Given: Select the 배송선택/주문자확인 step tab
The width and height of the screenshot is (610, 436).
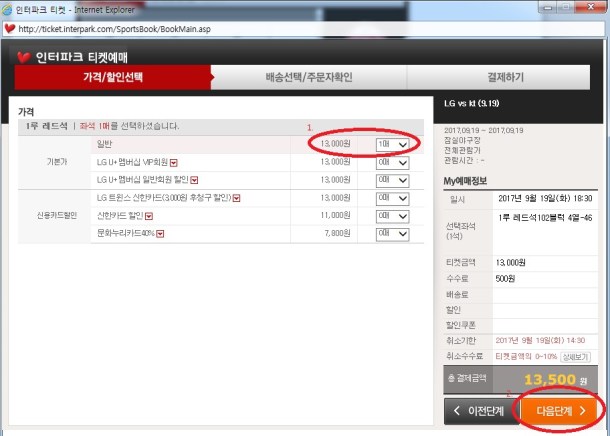Looking at the screenshot, I should 309,77.
